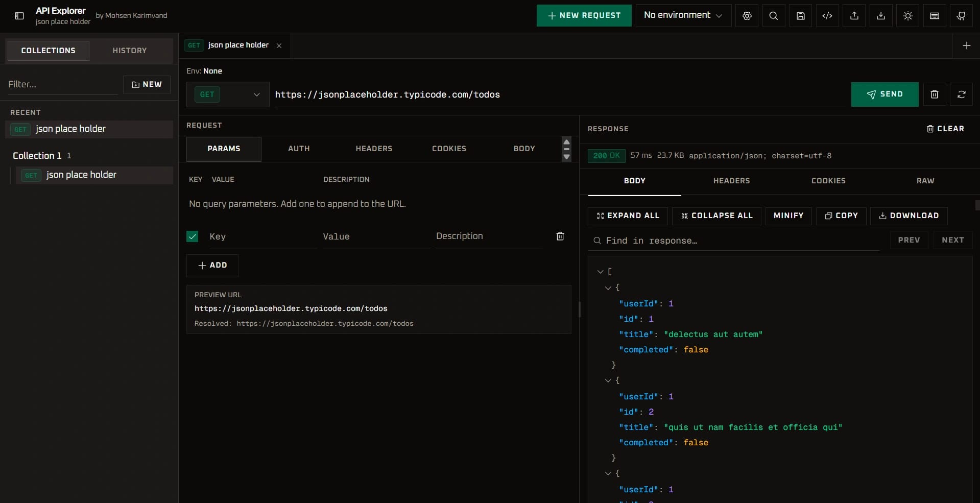Viewport: 980px width, 503px height.
Task: Add a query parameter with Add button
Action: (212, 266)
